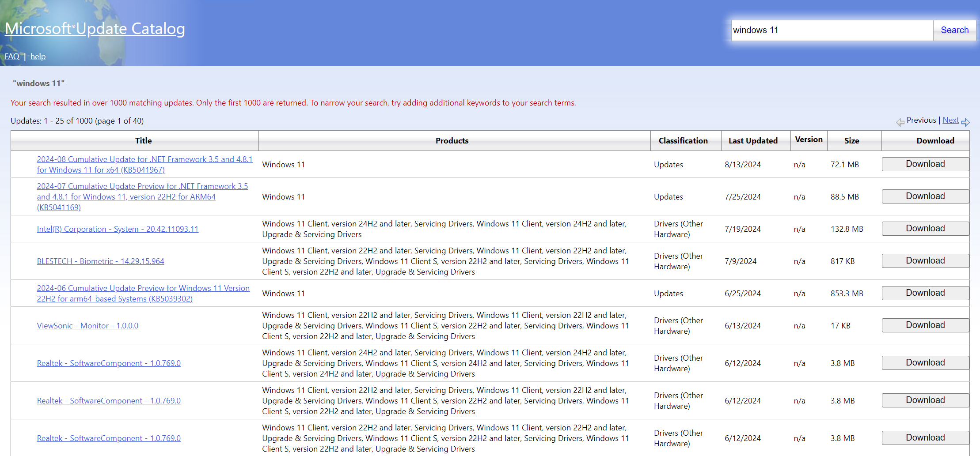Viewport: 980px width, 456px height.
Task: Click the 6/25/2024 last updated date
Action: pos(743,294)
